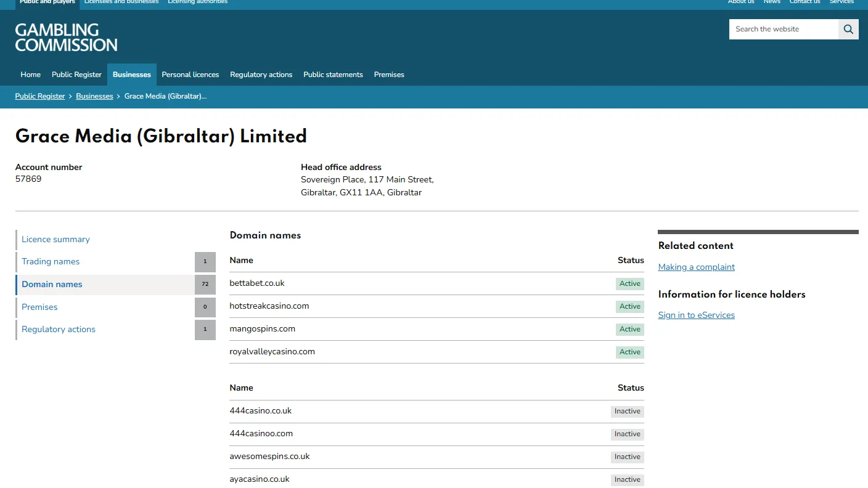Click the search magnifier icon button

848,29
